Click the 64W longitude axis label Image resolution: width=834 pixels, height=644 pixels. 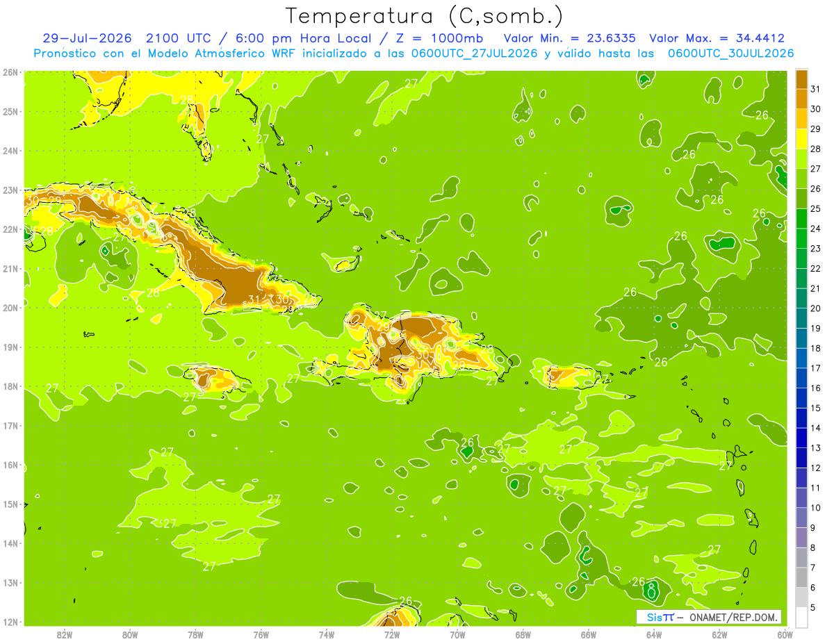(x=654, y=634)
